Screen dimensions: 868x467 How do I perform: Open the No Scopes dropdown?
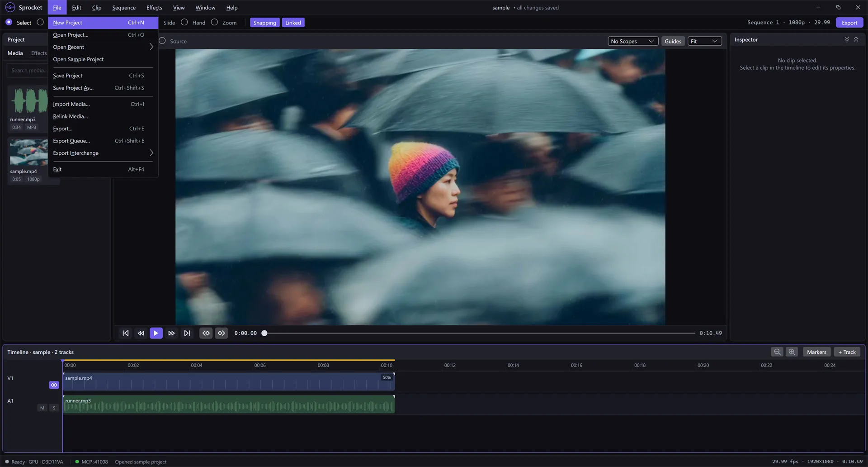coord(633,41)
